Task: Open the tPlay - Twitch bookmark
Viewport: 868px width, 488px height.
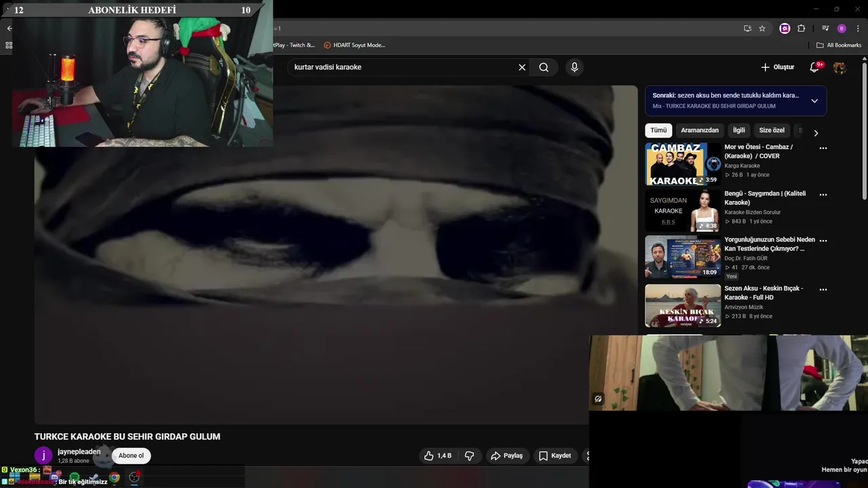Action: (294, 45)
